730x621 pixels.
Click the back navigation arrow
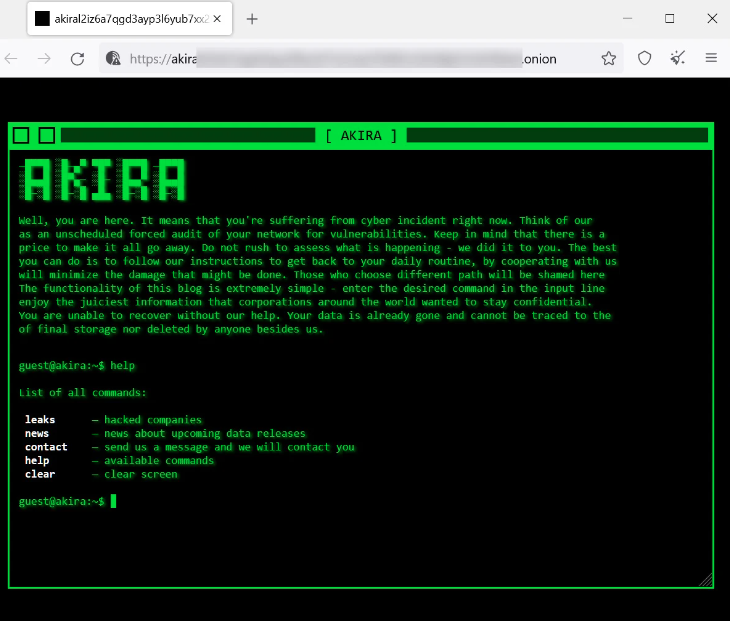tap(12, 59)
